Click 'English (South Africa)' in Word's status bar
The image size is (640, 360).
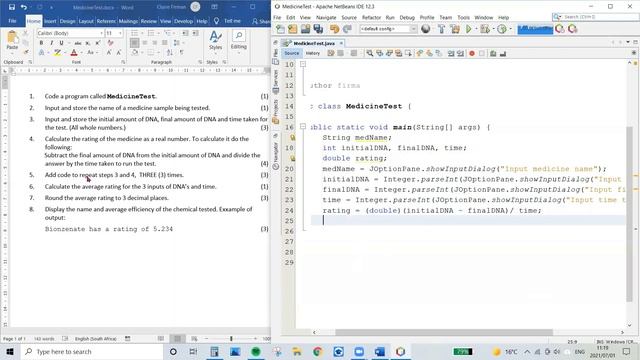point(96,339)
